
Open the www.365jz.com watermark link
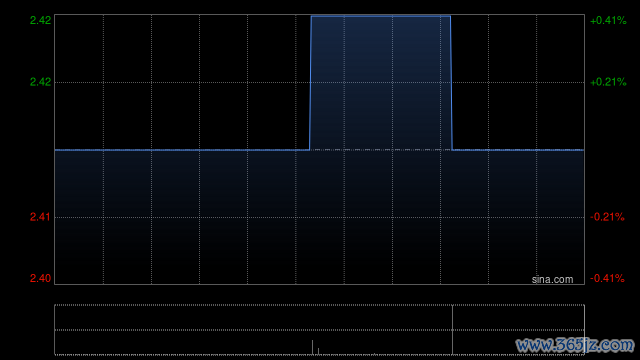click(x=576, y=345)
